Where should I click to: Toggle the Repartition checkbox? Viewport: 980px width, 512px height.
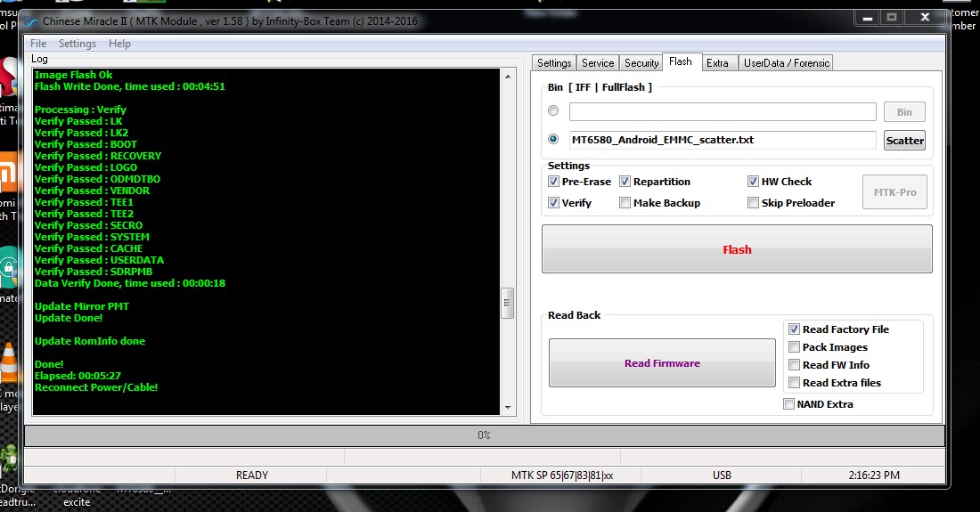click(x=625, y=182)
